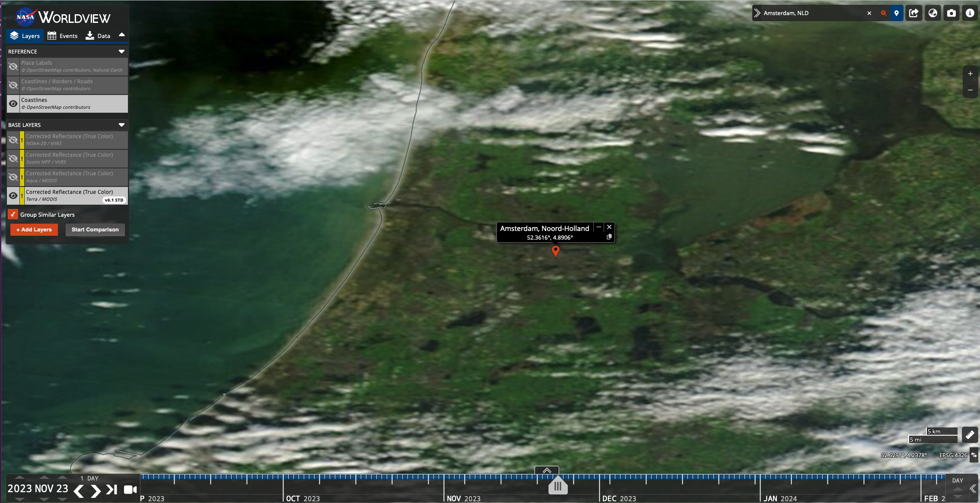Decrease the year with the down arrow
This screenshot has width=980, height=503.
pos(19,499)
